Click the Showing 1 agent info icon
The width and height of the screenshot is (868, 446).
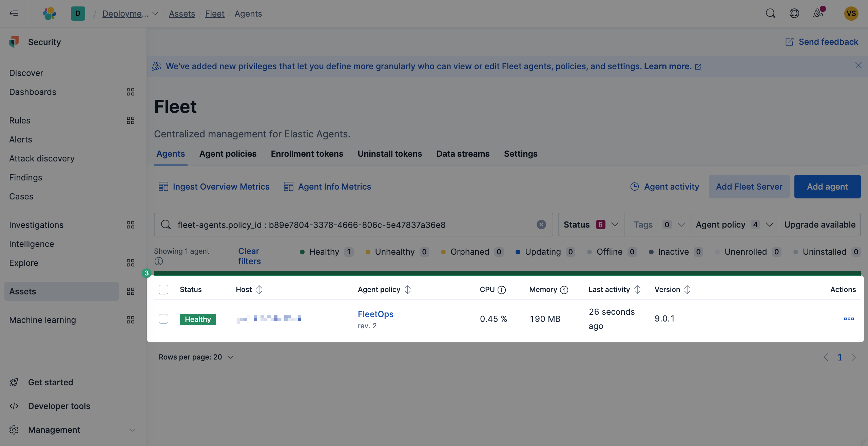pos(159,261)
